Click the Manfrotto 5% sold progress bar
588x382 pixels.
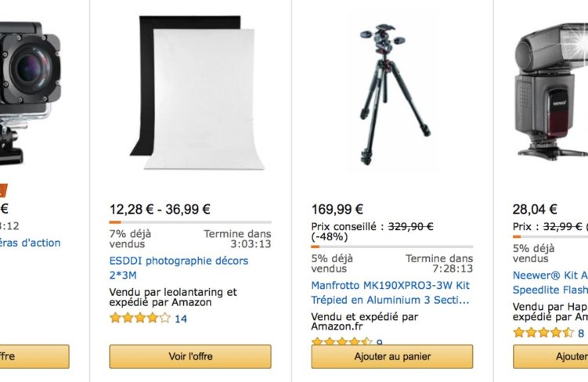392,247
